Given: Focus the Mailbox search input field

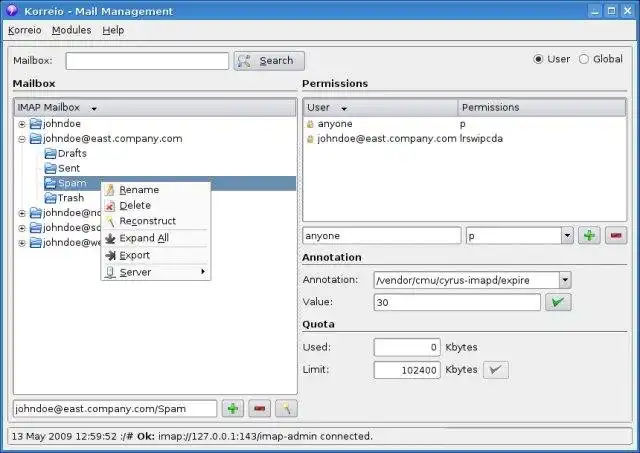Looking at the screenshot, I should 147,61.
